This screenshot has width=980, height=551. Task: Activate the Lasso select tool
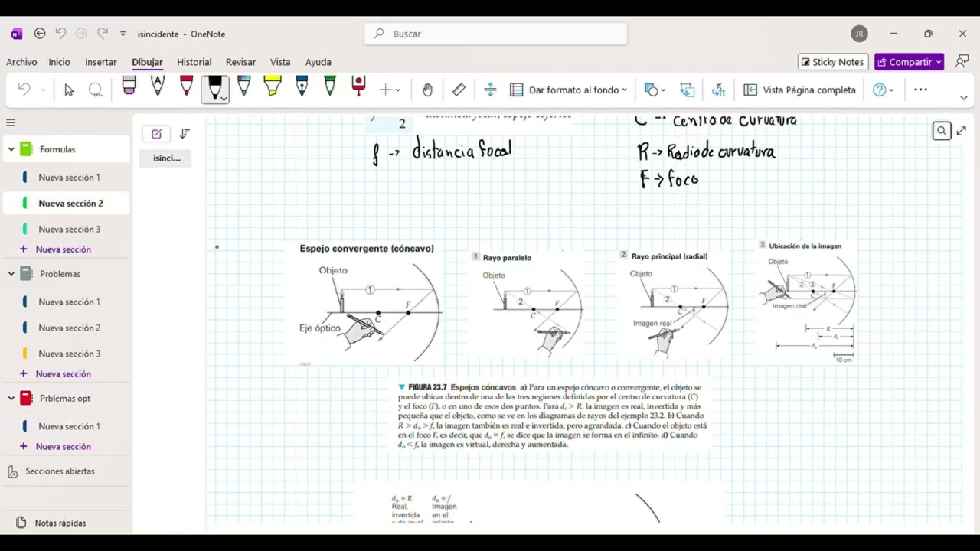(96, 90)
